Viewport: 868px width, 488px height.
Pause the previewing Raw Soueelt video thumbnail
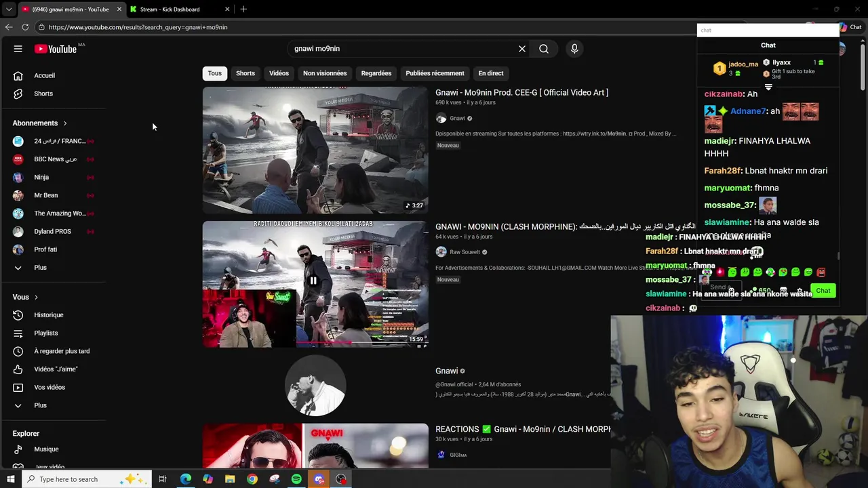coord(313,281)
